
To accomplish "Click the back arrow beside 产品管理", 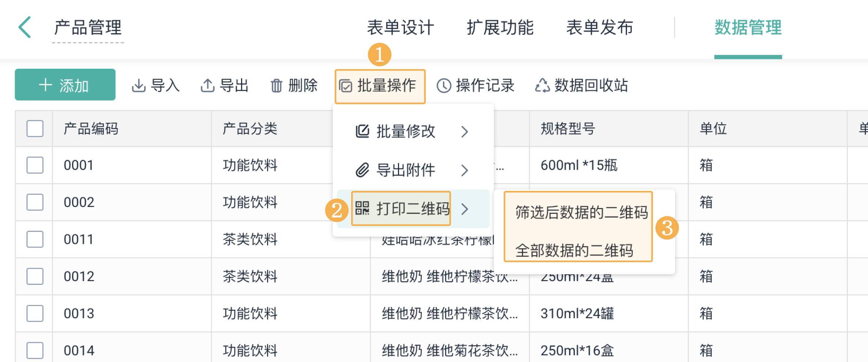I will [24, 27].
